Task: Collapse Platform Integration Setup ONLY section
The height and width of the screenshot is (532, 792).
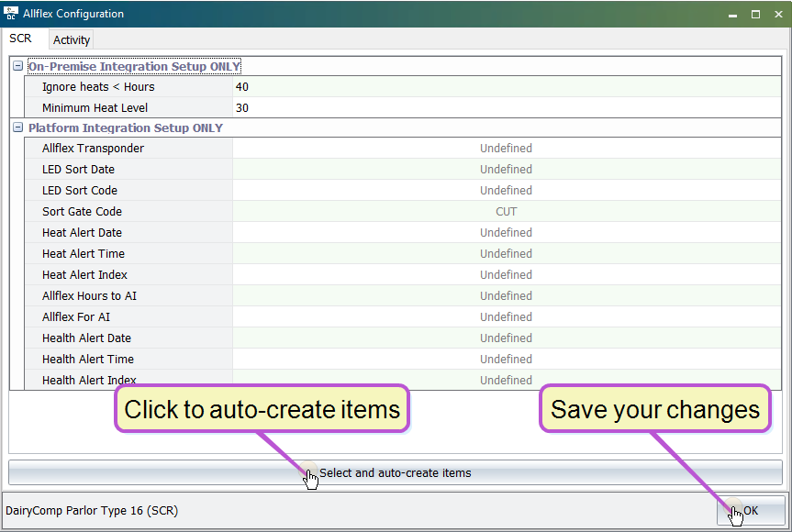Action: coord(17,127)
